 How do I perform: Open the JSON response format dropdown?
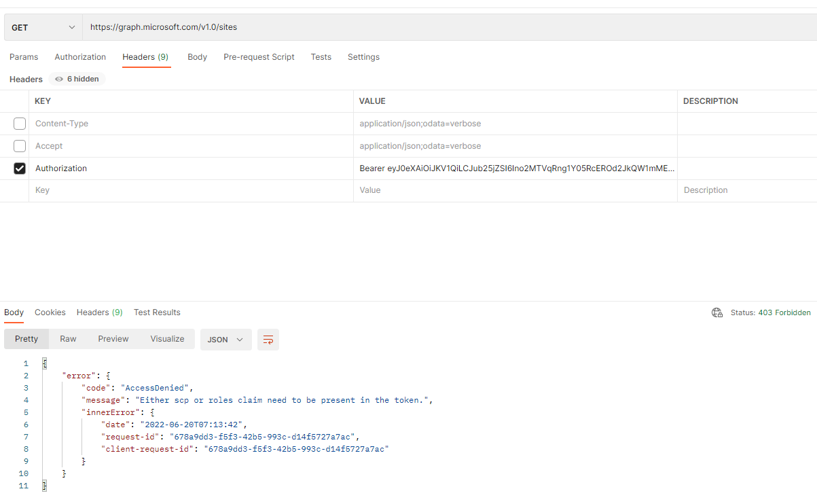[225, 339]
